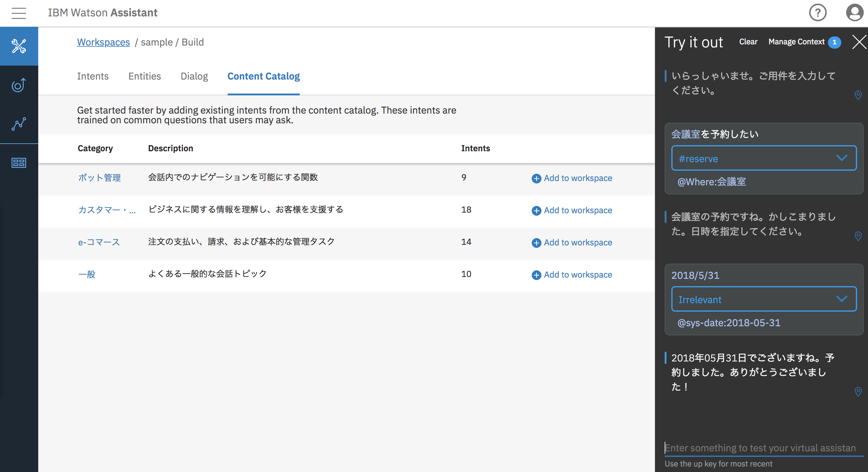Click intent count 14 in e-コマース row

tap(466, 242)
